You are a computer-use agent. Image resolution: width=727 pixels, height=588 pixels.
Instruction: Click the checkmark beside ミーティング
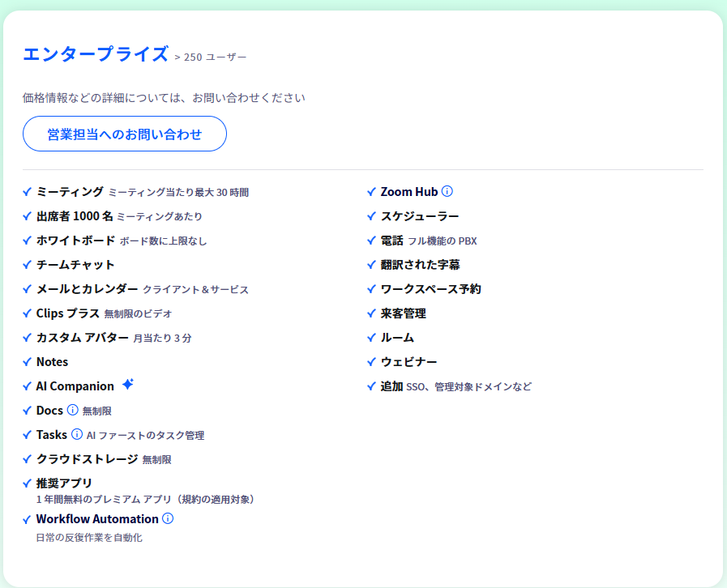click(x=28, y=192)
